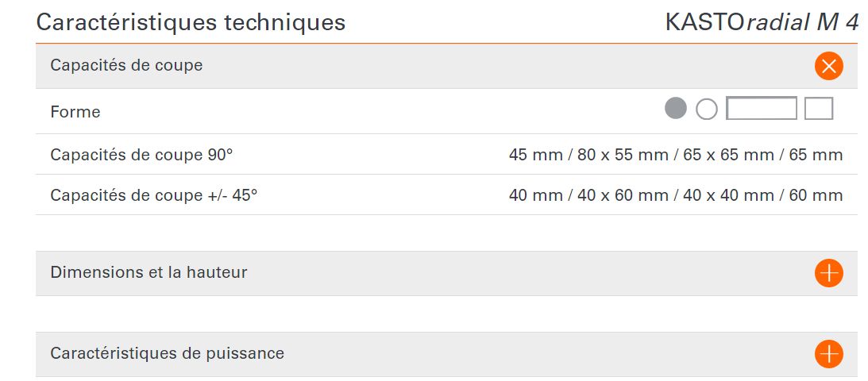Click the KASTOradial M 4 product title
868x381 pixels.
762,22
